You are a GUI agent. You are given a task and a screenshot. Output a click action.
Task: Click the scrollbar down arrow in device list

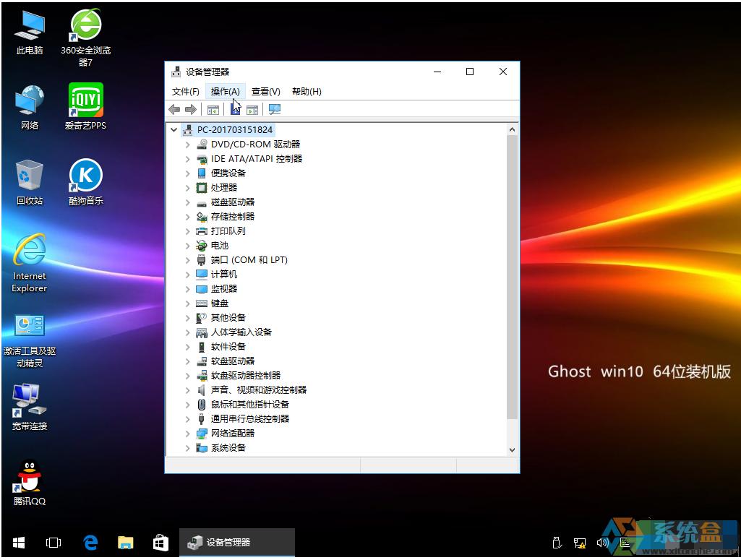pyautogui.click(x=513, y=449)
